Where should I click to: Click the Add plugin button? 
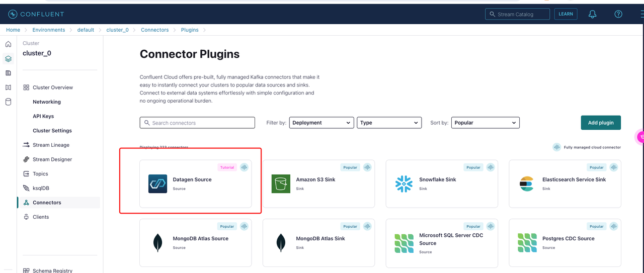(600, 123)
